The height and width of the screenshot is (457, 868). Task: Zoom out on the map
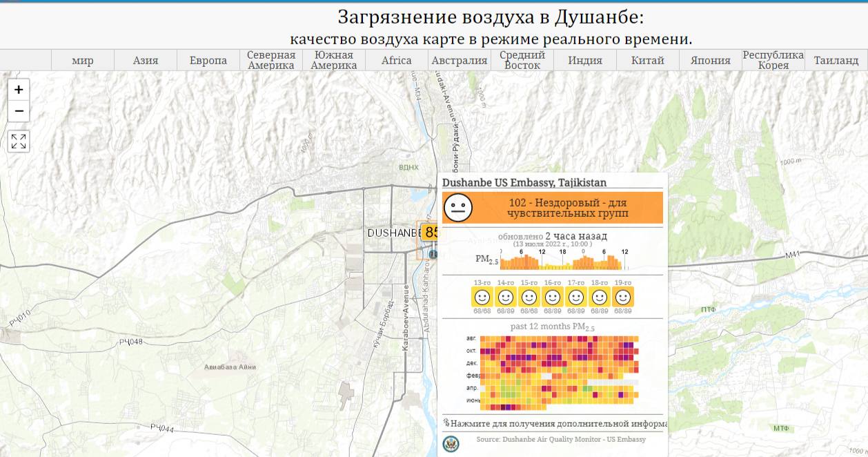click(19, 111)
